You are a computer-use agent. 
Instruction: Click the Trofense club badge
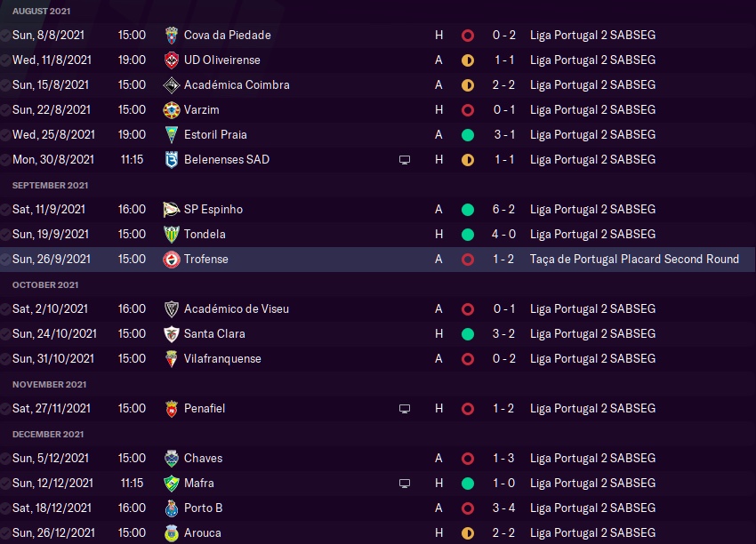[172, 260]
